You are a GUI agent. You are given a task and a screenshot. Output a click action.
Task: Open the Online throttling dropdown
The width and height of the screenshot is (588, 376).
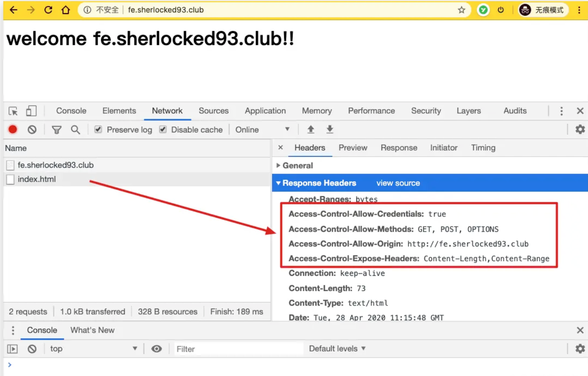coord(262,129)
